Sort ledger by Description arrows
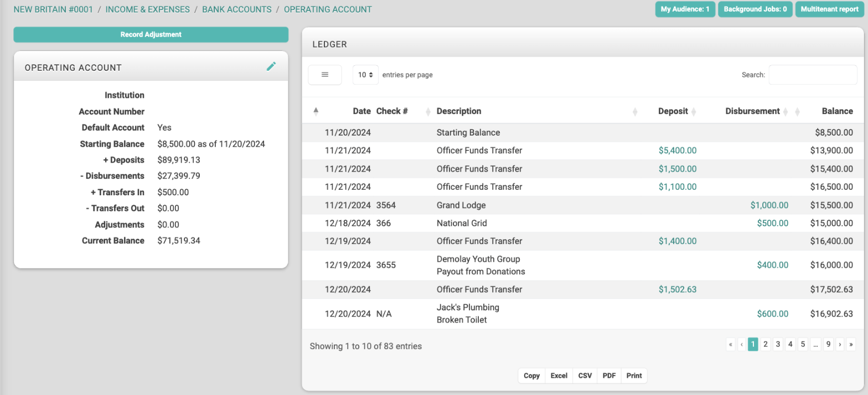868x395 pixels. coord(635,111)
